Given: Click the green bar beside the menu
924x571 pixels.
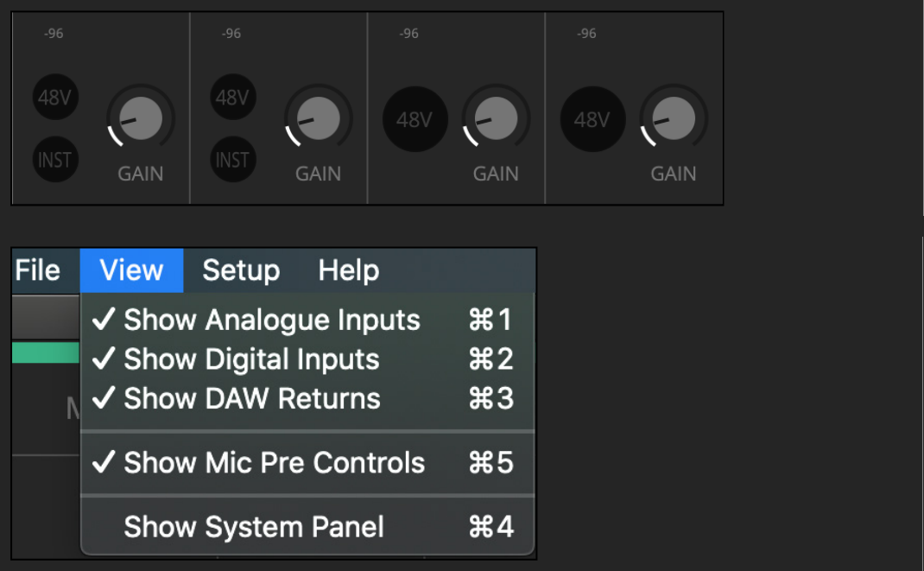Looking at the screenshot, I should click(46, 353).
